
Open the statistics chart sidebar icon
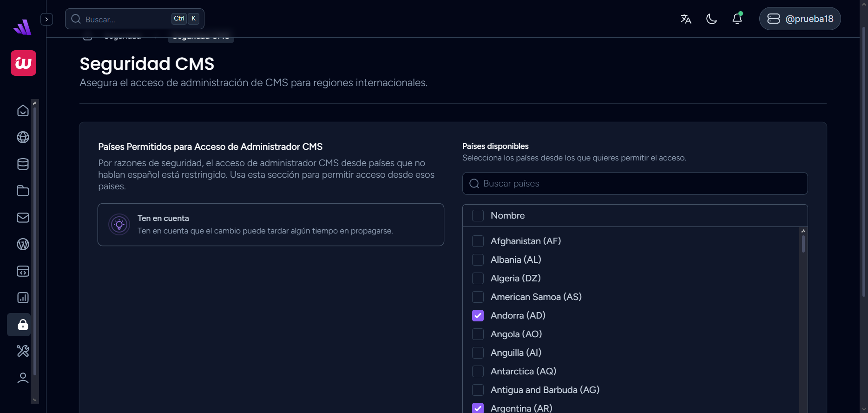23,298
